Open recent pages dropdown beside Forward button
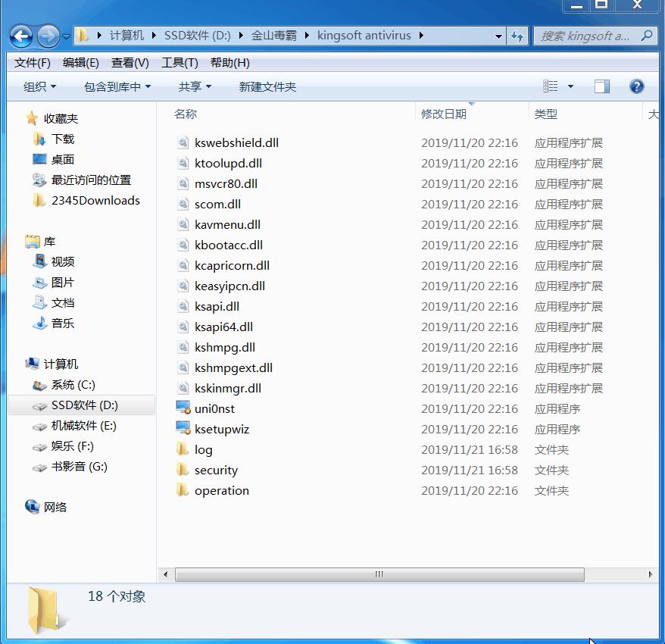The height and width of the screenshot is (644, 665). point(66,37)
